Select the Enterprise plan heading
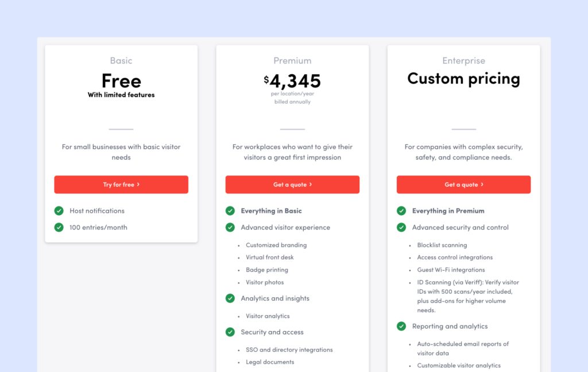The image size is (588, 372). tap(463, 60)
